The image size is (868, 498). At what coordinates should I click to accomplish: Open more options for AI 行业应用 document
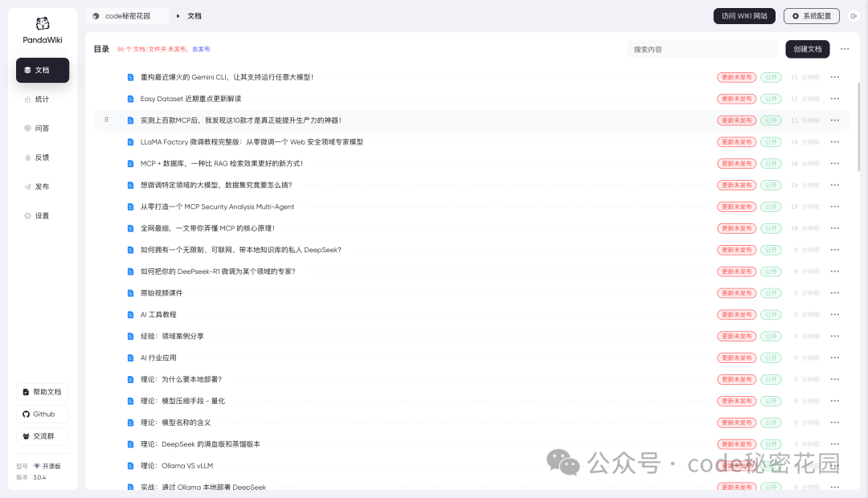pyautogui.click(x=835, y=358)
